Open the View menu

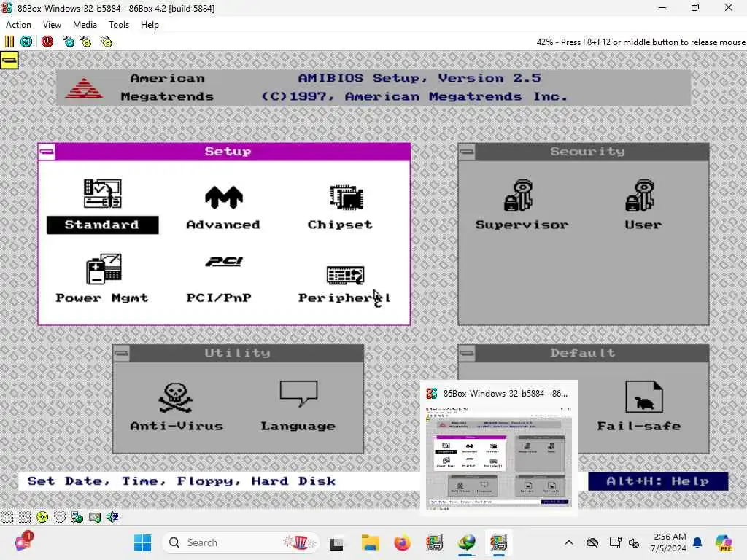pyautogui.click(x=52, y=25)
